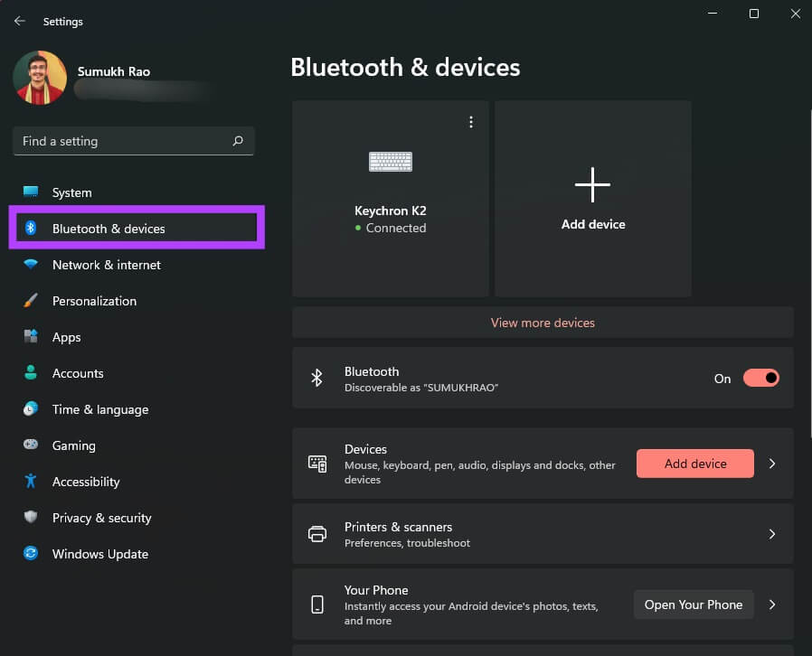Minimize the Settings window

tap(713, 14)
